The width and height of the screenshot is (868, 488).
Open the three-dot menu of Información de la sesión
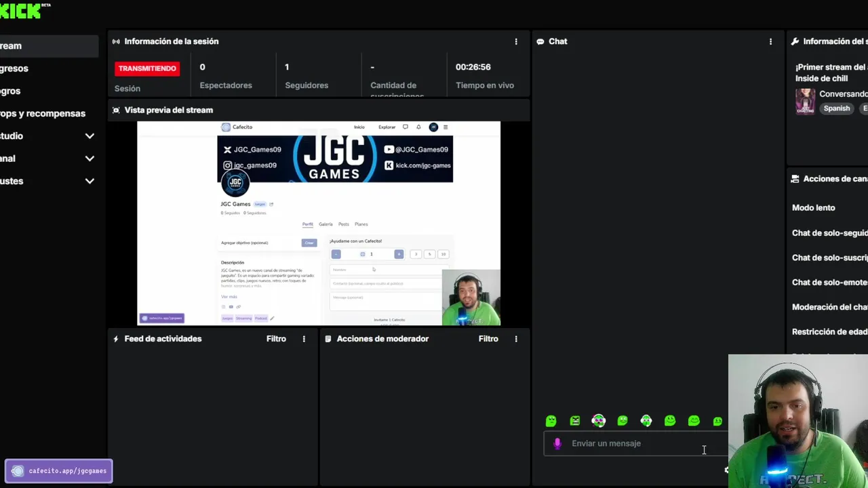coord(516,41)
